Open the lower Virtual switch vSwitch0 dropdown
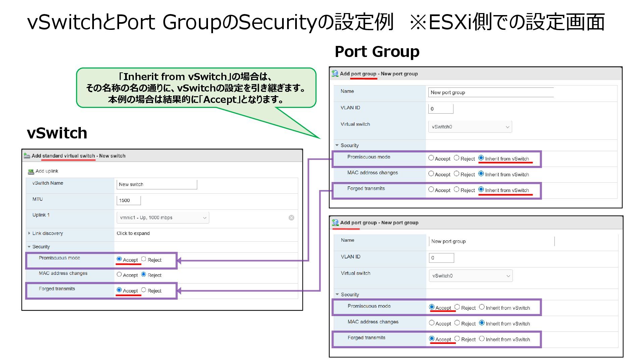The width and height of the screenshot is (644, 362). (x=471, y=276)
